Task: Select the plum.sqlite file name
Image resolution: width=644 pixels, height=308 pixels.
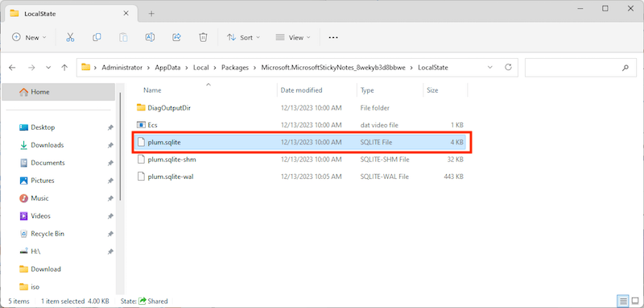Action: [x=164, y=142]
